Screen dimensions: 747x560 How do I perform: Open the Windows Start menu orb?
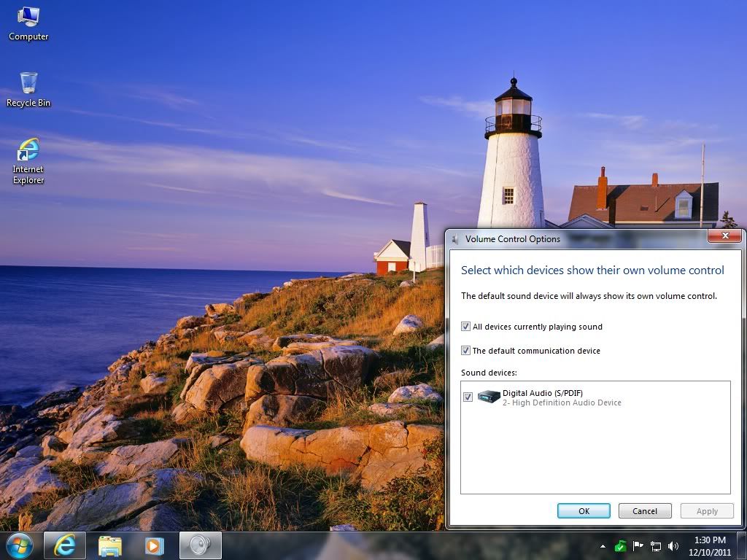tap(20, 545)
